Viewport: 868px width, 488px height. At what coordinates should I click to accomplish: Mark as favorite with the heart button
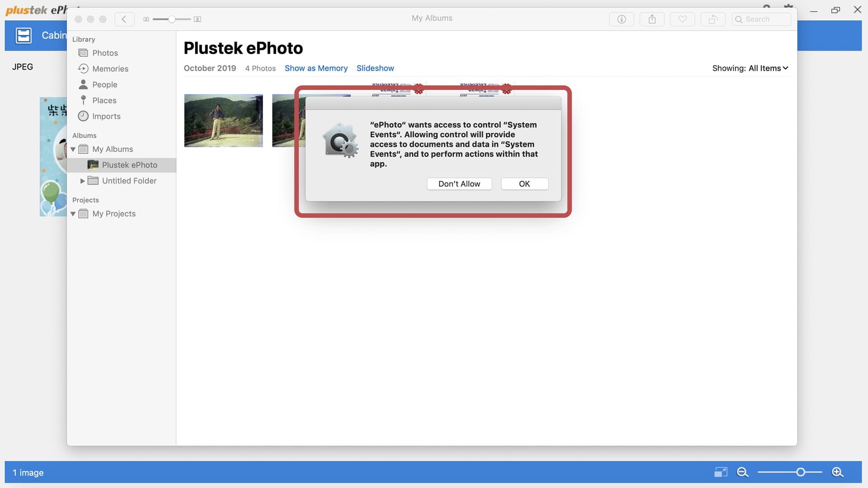(682, 19)
